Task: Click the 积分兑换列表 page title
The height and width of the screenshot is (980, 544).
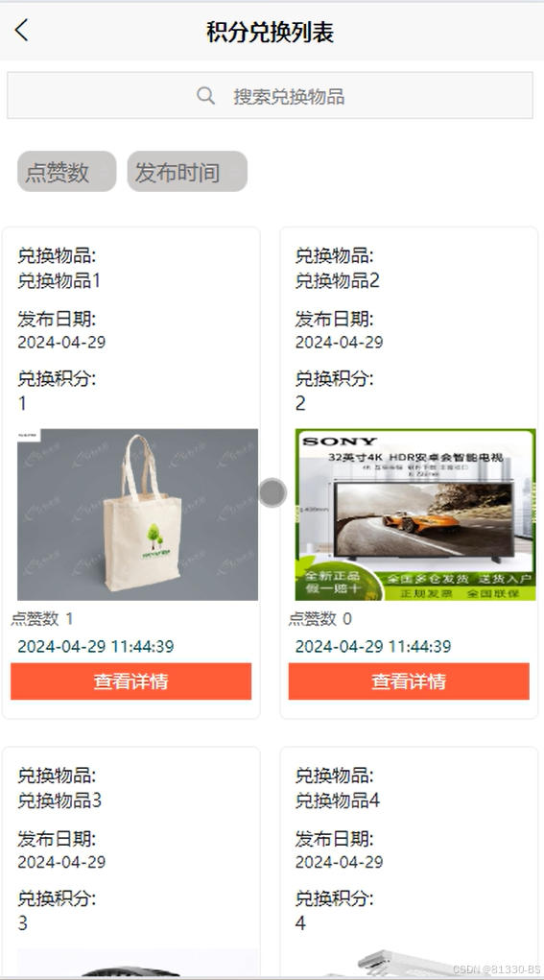Action: click(270, 32)
